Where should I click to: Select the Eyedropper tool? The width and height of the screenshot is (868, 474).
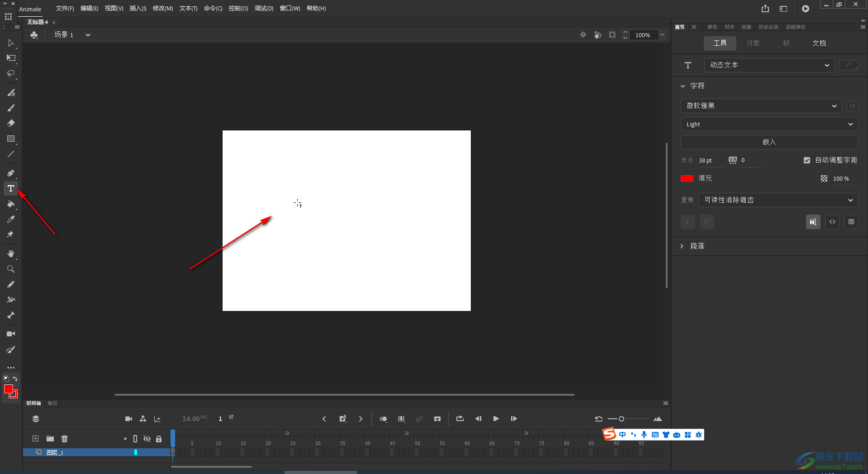[11, 219]
